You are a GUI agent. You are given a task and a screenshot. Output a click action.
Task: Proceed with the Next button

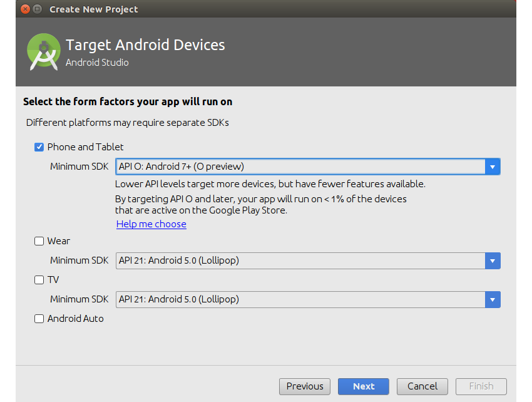click(x=364, y=386)
